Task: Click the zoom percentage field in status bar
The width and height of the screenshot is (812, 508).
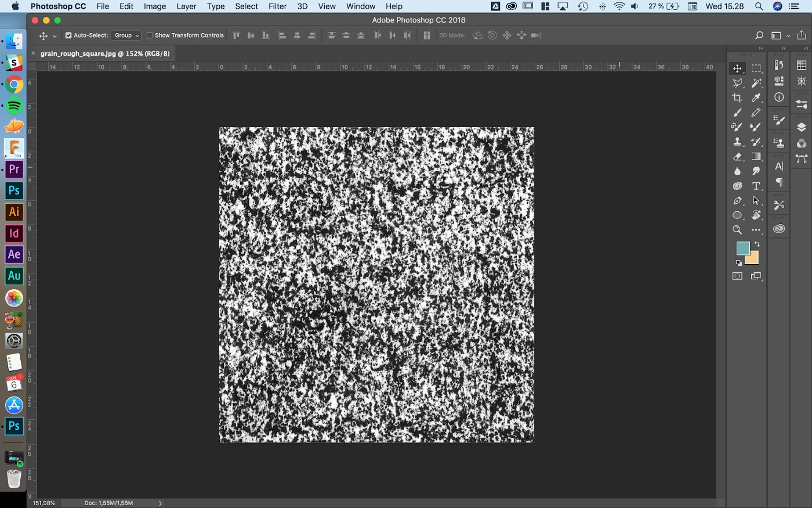Action: tap(44, 503)
